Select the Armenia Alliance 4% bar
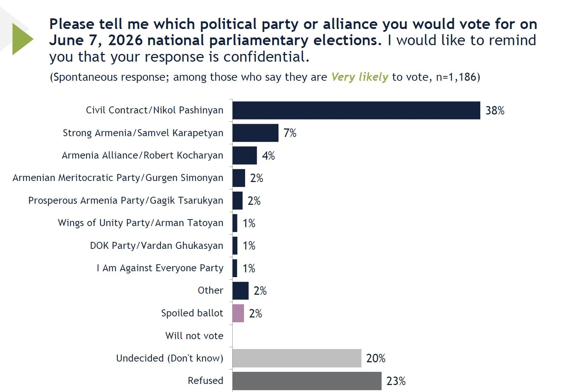Viewport: 568px width, 392px height. pyautogui.click(x=245, y=156)
